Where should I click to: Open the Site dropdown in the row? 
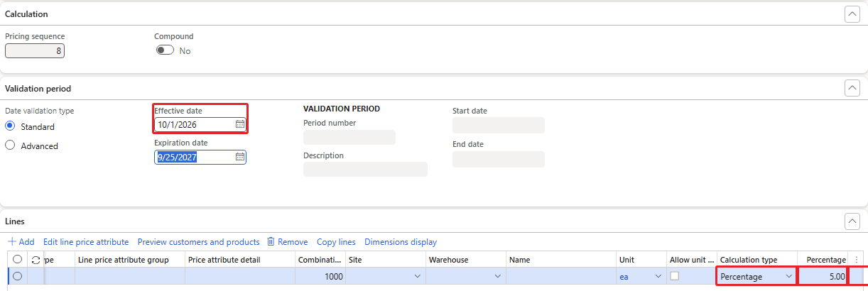(x=416, y=277)
